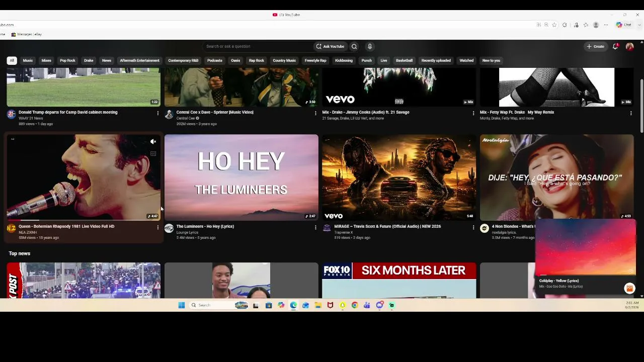Open the Trapverse X channel avatar
Image resolution: width=644 pixels, height=362 pixels.
click(327, 228)
